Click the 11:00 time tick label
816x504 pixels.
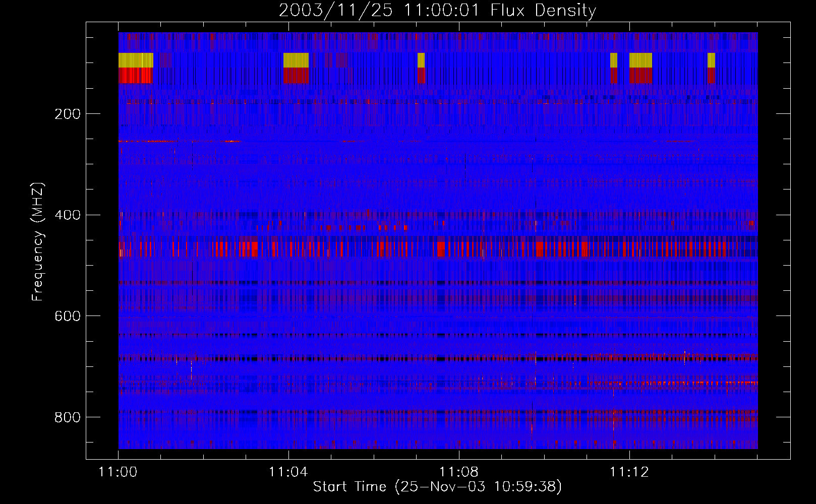(118, 472)
